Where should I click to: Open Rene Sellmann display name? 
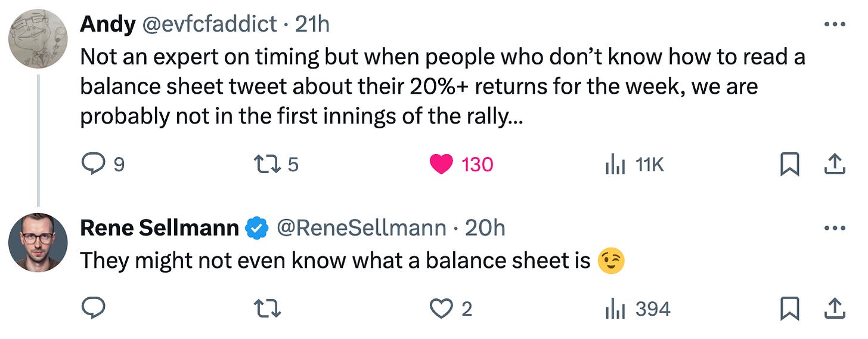pos(159,228)
